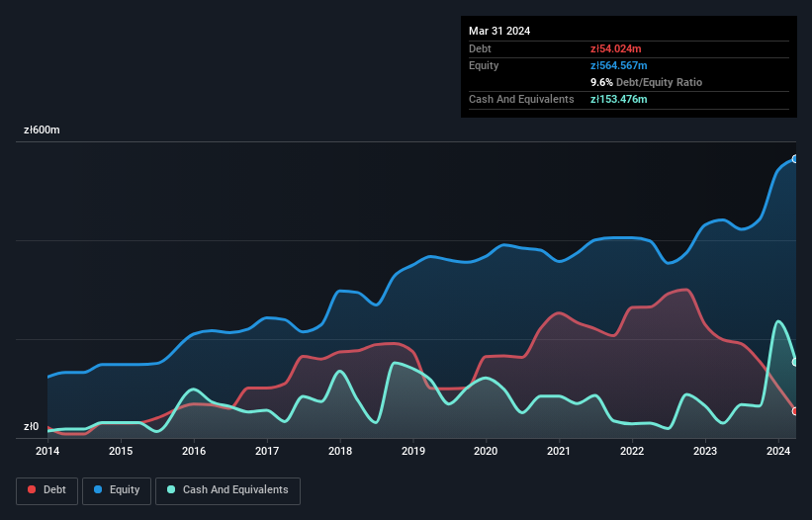Click the 2022 x-axis label

(632, 451)
